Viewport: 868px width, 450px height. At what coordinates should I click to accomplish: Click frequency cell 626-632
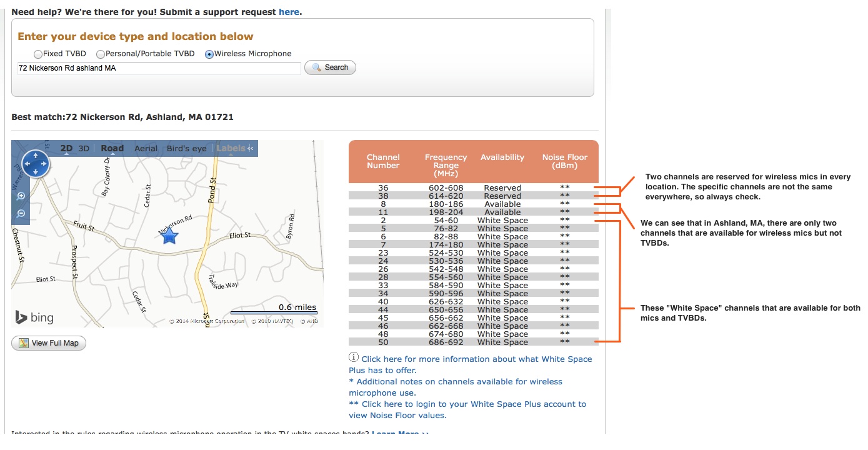[446, 301]
